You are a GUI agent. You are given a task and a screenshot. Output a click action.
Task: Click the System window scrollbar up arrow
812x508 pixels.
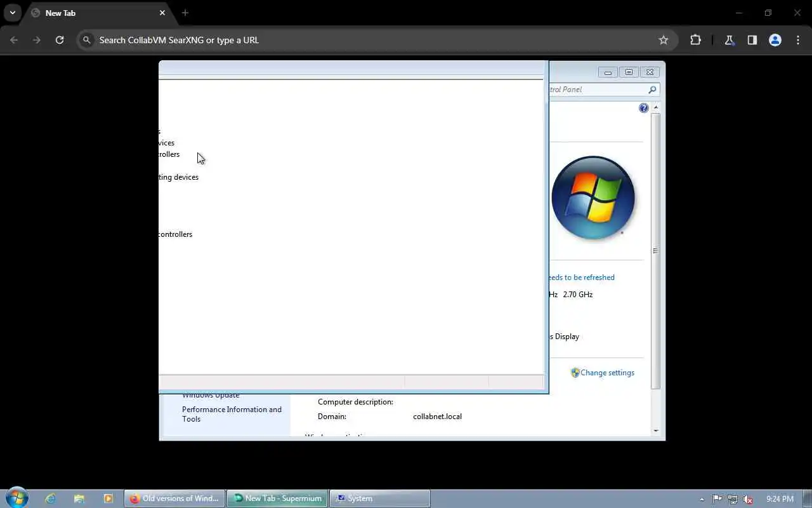click(x=656, y=107)
